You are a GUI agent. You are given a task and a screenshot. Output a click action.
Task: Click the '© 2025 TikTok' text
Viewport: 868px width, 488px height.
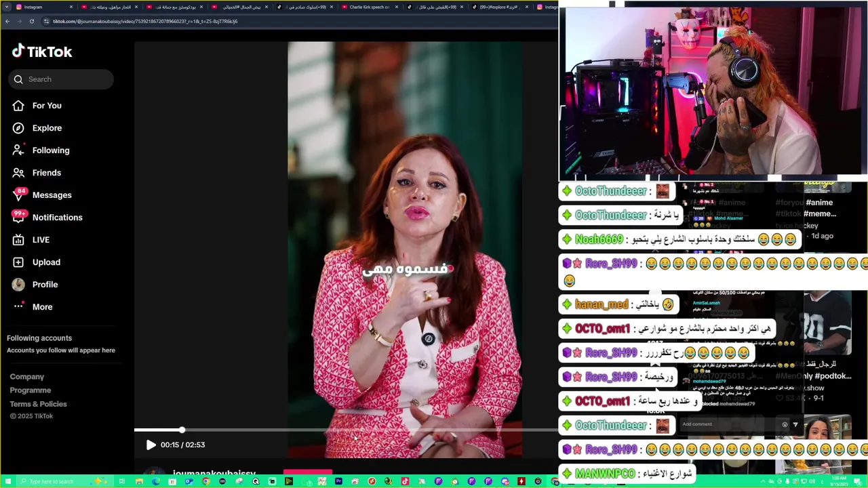(x=31, y=416)
